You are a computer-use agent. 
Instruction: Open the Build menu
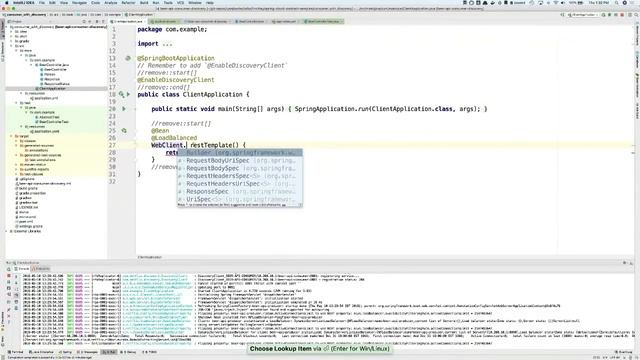tap(144, 2)
